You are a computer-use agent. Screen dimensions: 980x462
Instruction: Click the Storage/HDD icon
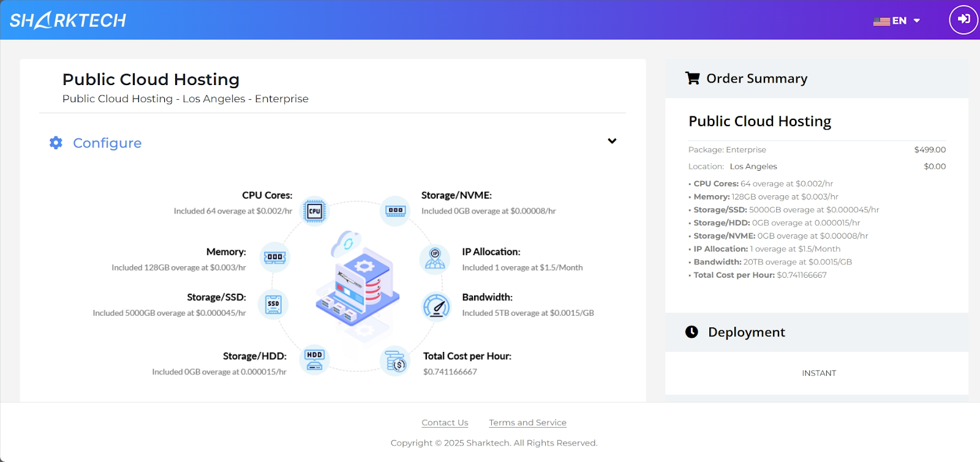314,359
